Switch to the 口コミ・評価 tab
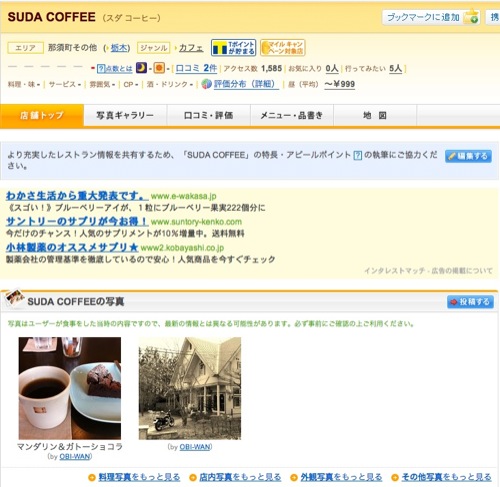500x487 pixels. click(x=208, y=115)
